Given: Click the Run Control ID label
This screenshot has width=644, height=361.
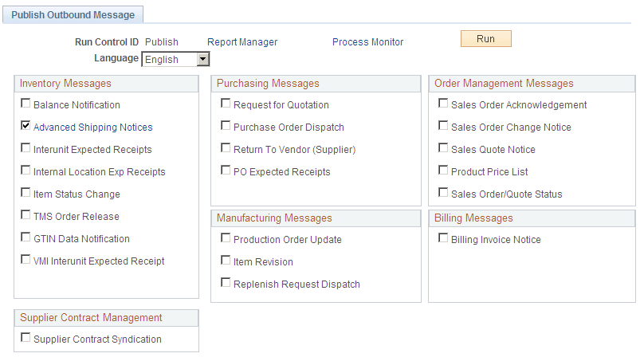Looking at the screenshot, I should (x=107, y=42).
